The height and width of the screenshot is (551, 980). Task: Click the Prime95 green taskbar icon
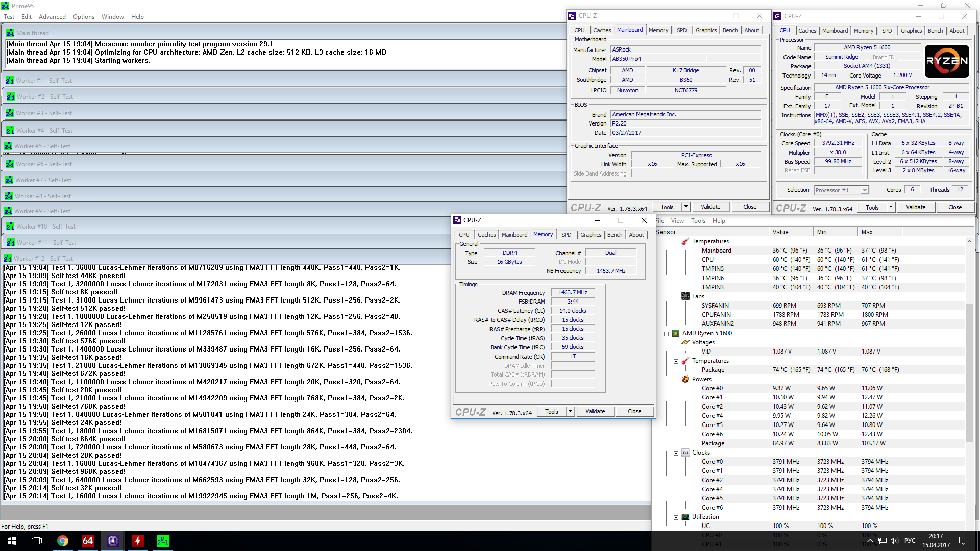162,541
